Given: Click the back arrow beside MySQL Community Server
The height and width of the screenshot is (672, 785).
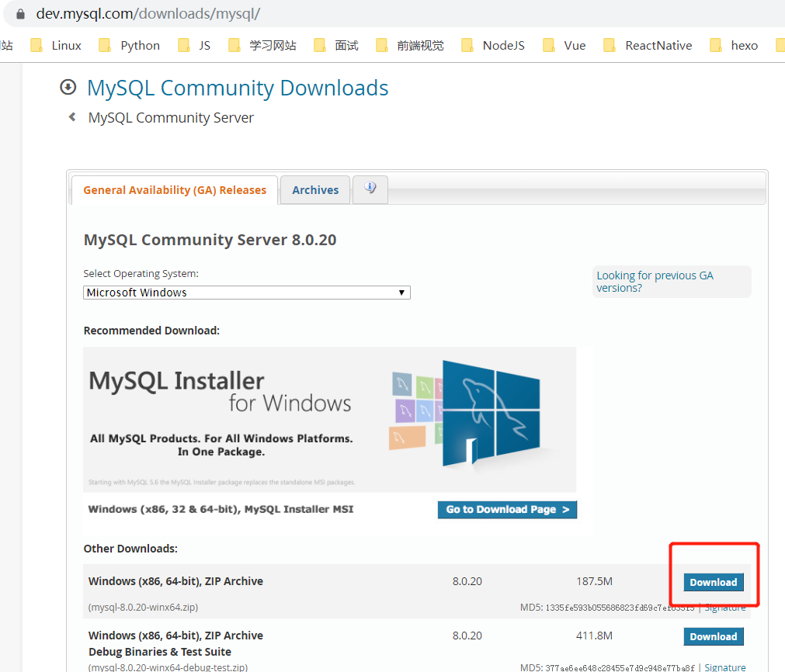Looking at the screenshot, I should [x=72, y=117].
